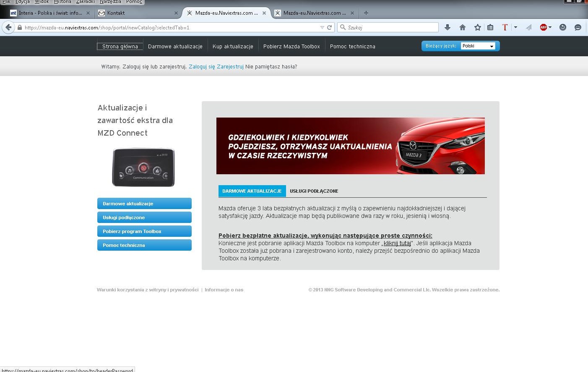Show bookmarks list icon next to star

pyautogui.click(x=490, y=27)
